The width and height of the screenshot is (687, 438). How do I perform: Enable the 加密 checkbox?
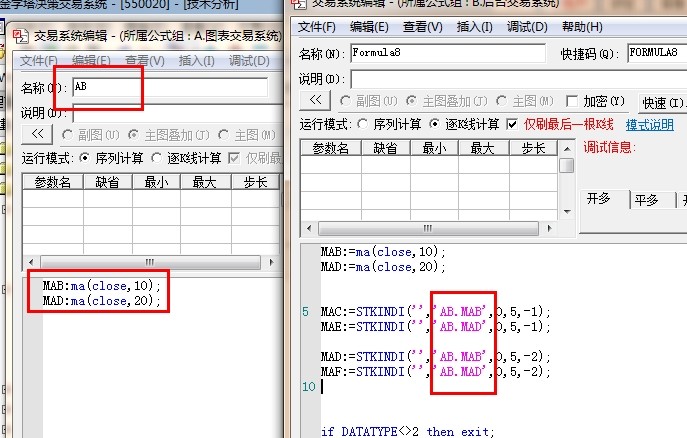[x=573, y=101]
